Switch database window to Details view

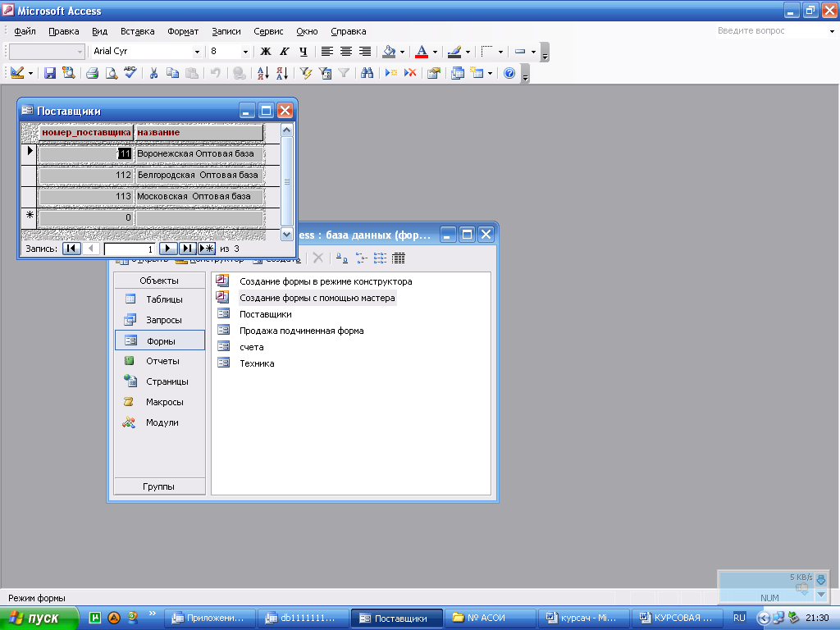click(x=399, y=258)
